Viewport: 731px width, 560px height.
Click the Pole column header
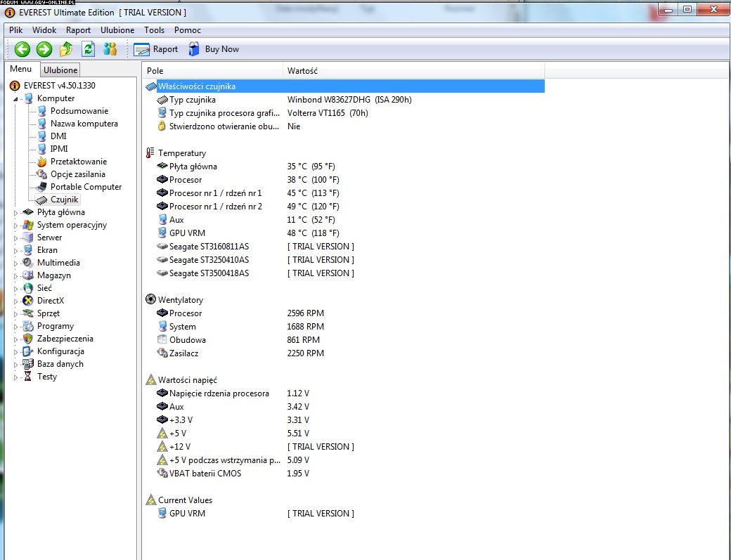coord(213,71)
